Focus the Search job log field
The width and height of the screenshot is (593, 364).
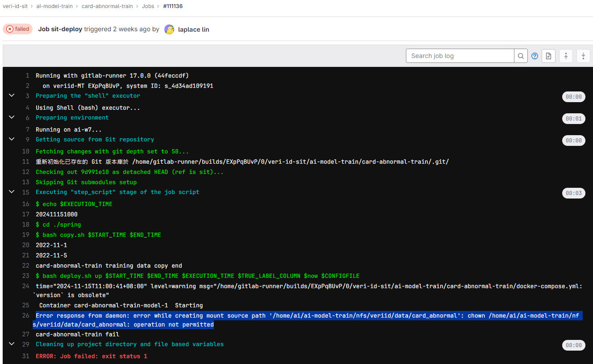pos(460,56)
